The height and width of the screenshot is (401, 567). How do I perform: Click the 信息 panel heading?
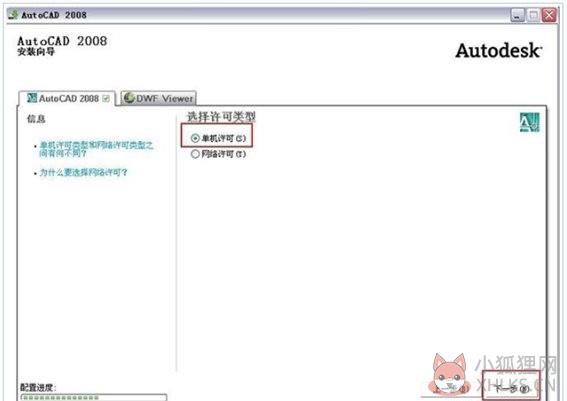click(36, 119)
